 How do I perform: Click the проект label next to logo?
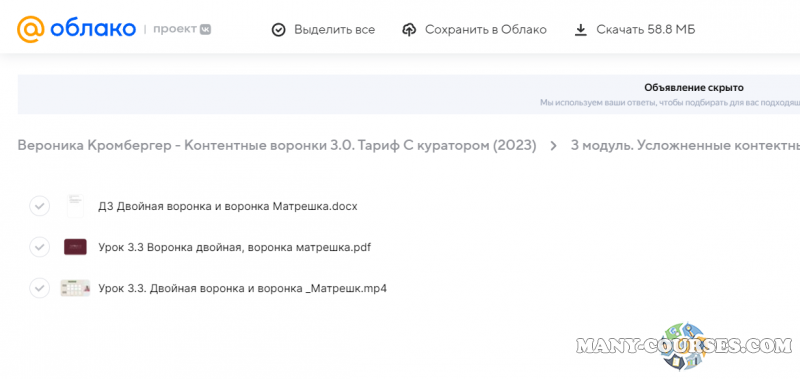click(x=175, y=30)
